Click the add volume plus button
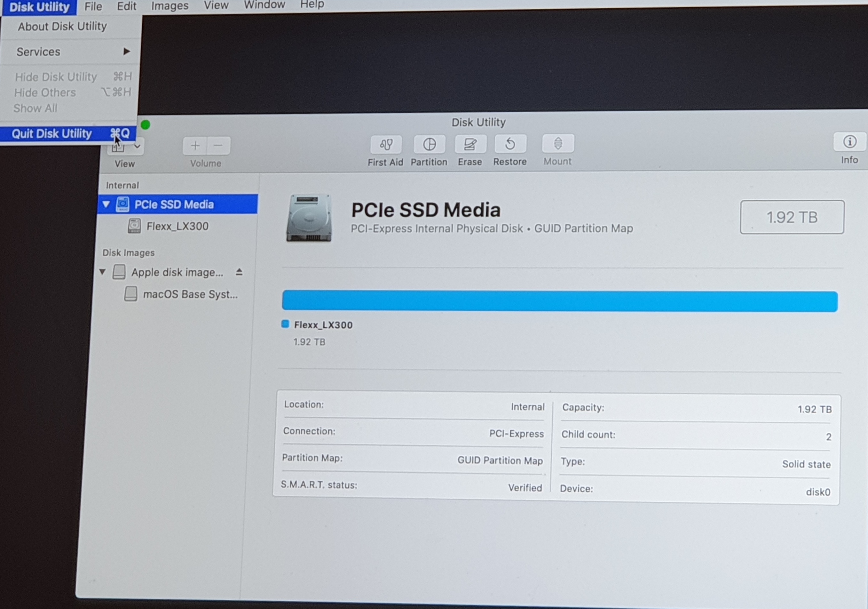Viewport: 868px width, 609px height. (195, 146)
